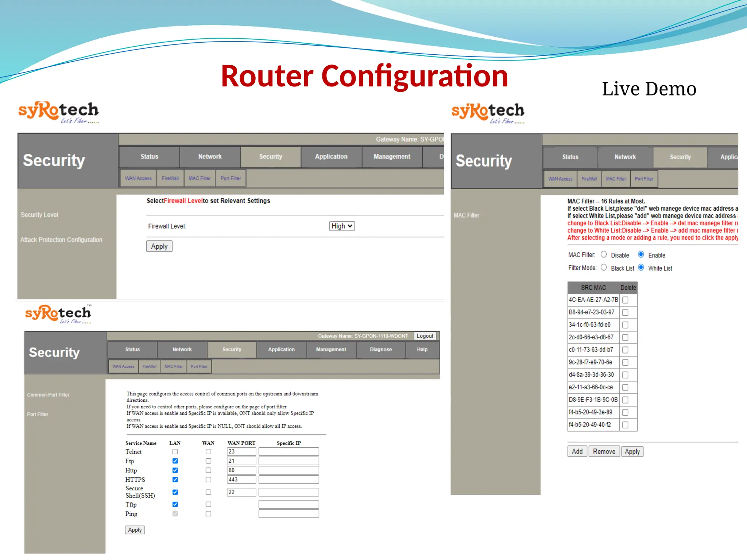Screen dimensions: 747x560
Task: Open WAN Access subtab in top-left panel
Action: click(x=138, y=178)
